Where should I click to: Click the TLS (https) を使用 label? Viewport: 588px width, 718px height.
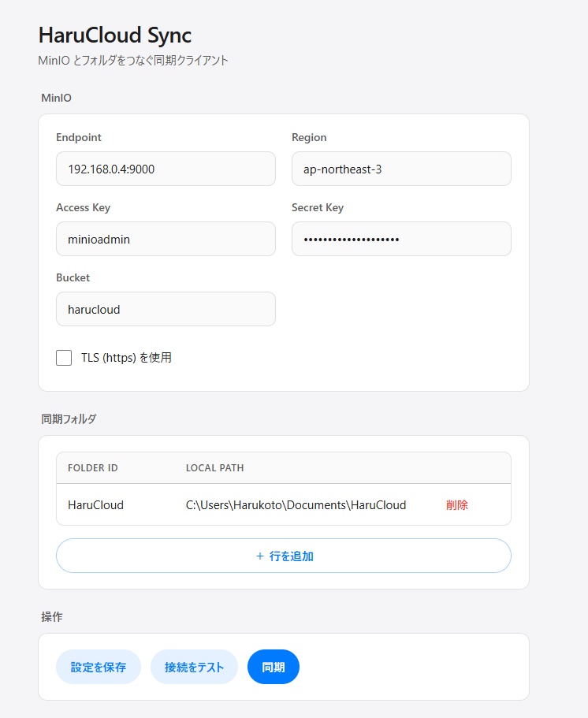(126, 358)
